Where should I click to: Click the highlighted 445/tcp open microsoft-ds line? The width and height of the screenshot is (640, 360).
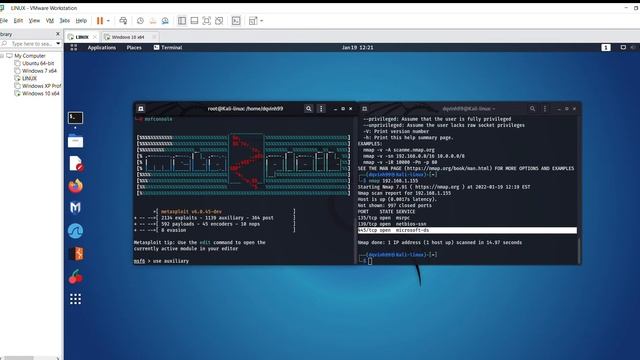point(467,230)
